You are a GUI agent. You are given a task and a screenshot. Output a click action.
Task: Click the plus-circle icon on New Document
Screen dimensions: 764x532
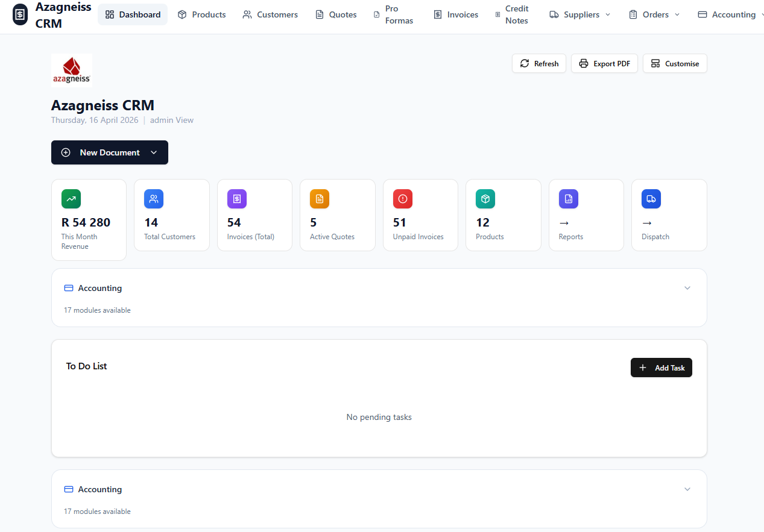click(x=66, y=152)
